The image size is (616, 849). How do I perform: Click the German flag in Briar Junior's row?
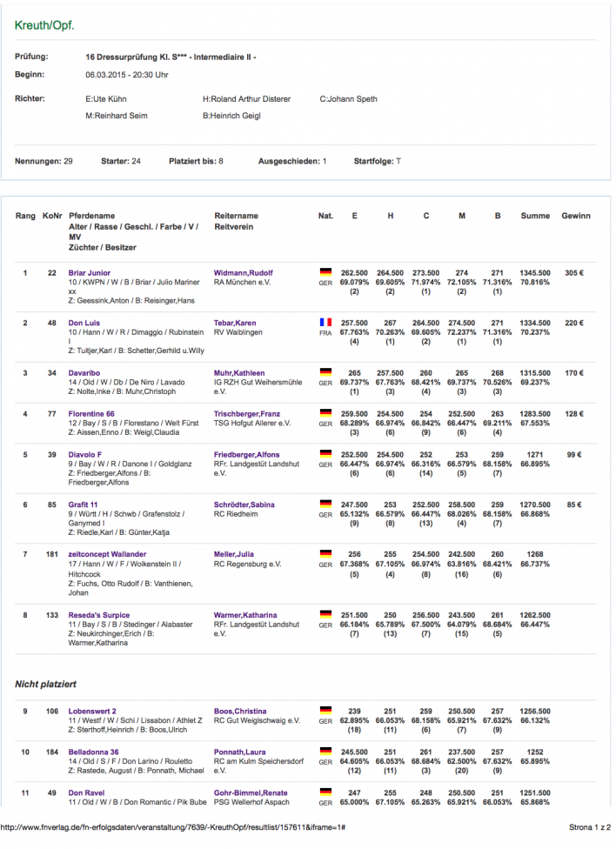pos(325,272)
